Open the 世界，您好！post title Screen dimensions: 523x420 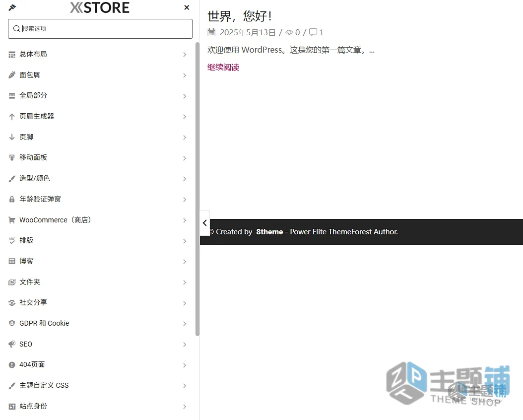pyautogui.click(x=240, y=16)
